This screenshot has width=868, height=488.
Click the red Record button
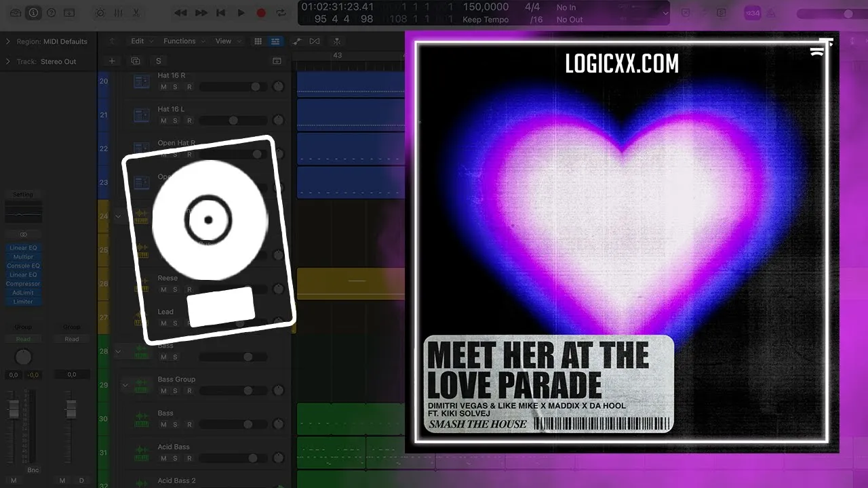[261, 13]
